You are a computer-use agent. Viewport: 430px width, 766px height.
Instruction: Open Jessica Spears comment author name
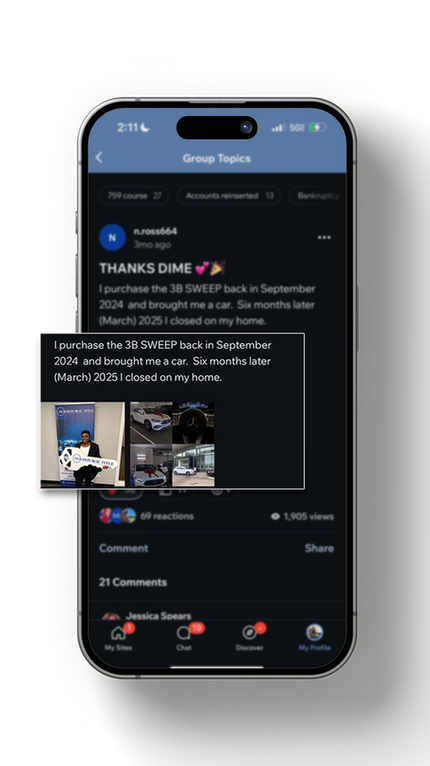pos(158,616)
